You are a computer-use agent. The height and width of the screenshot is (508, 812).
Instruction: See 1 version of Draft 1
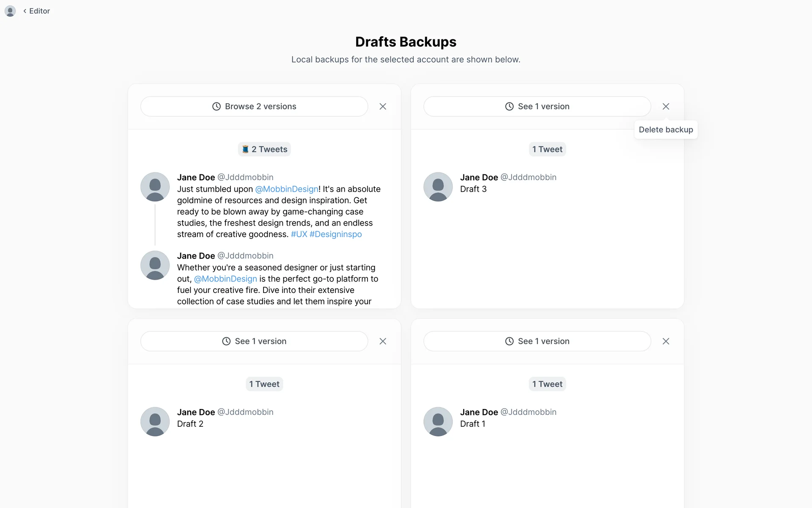click(x=537, y=341)
